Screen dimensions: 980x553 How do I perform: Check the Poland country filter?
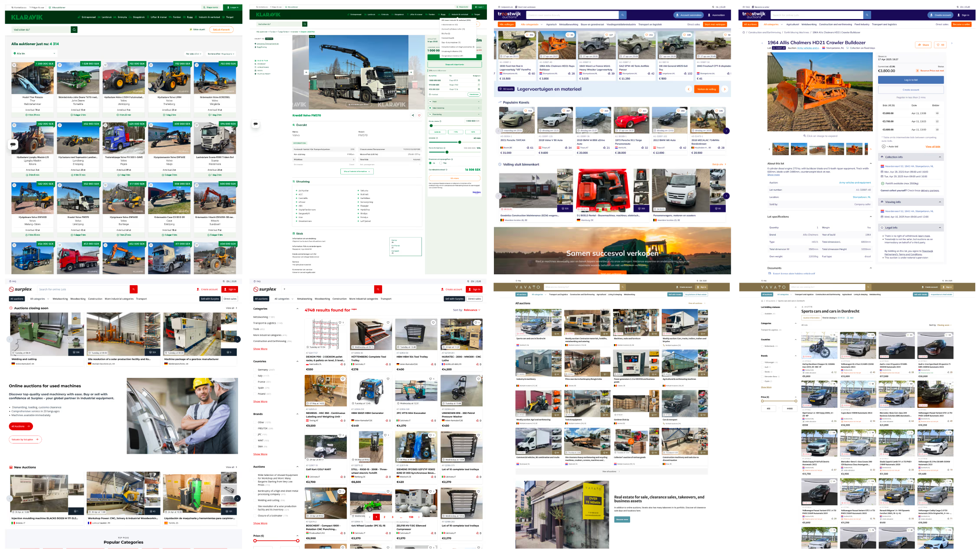[x=255, y=394]
